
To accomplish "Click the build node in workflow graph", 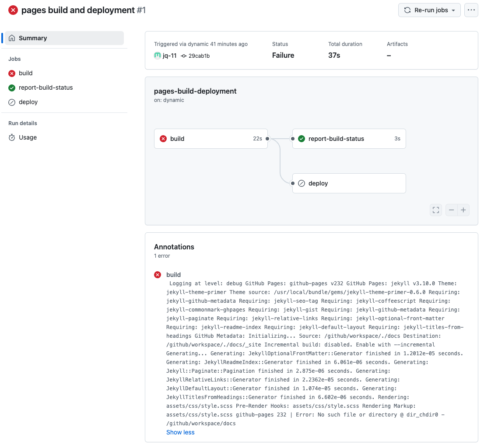I will click(x=210, y=139).
